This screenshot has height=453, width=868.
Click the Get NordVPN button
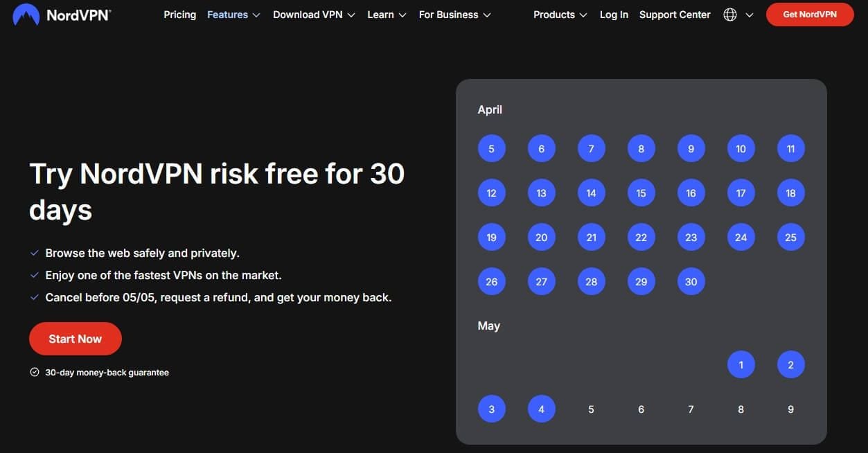tap(809, 15)
